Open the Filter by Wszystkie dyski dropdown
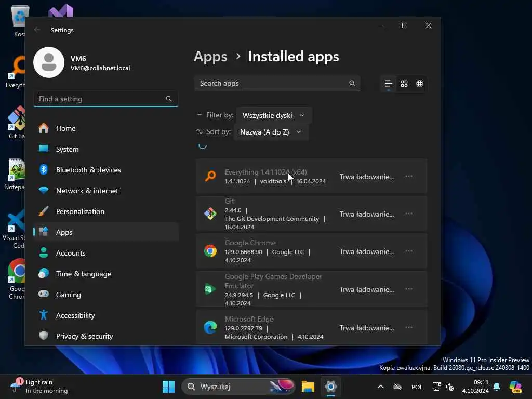Image resolution: width=532 pixels, height=399 pixels. (273, 115)
